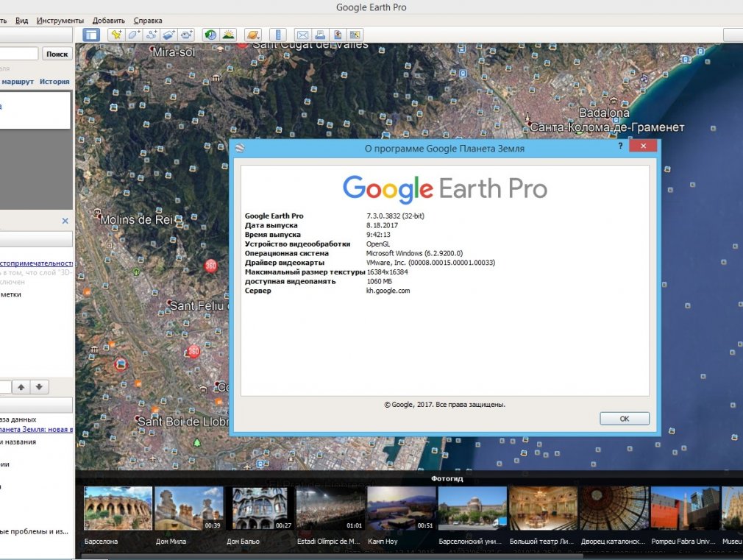Click the Molins de Rei map label
This screenshot has width=743, height=560.
coord(137,219)
